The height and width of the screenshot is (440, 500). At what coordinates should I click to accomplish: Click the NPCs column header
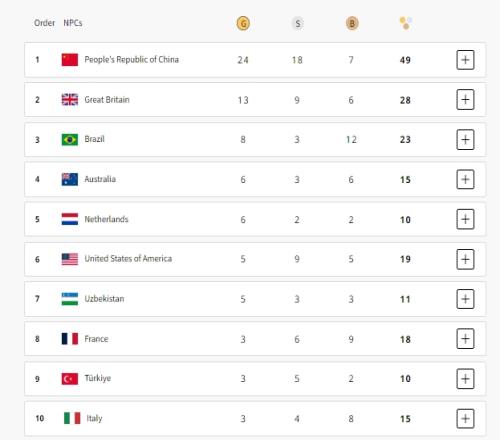73,23
